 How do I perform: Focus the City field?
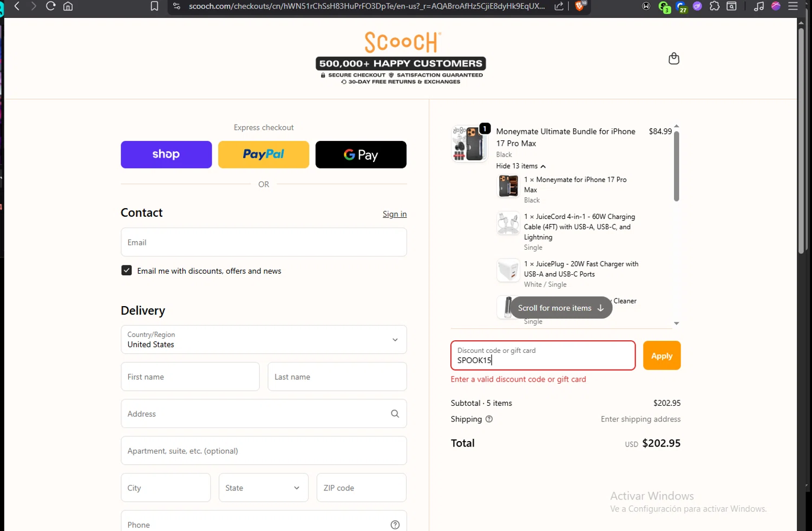pos(166,488)
